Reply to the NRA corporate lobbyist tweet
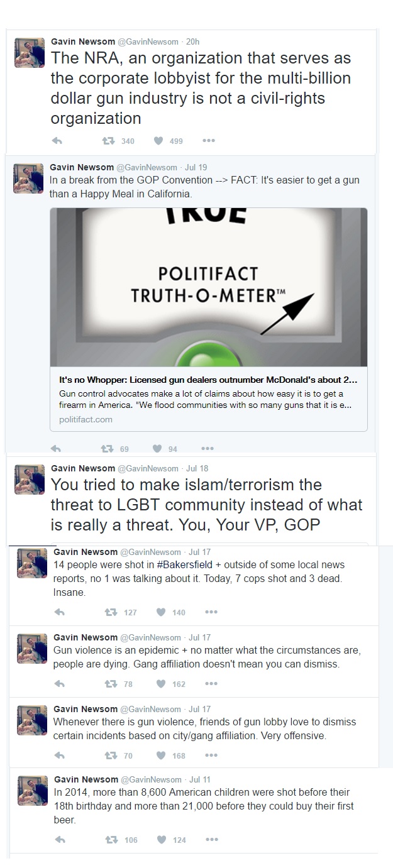The width and height of the screenshot is (393, 868). pos(57,141)
